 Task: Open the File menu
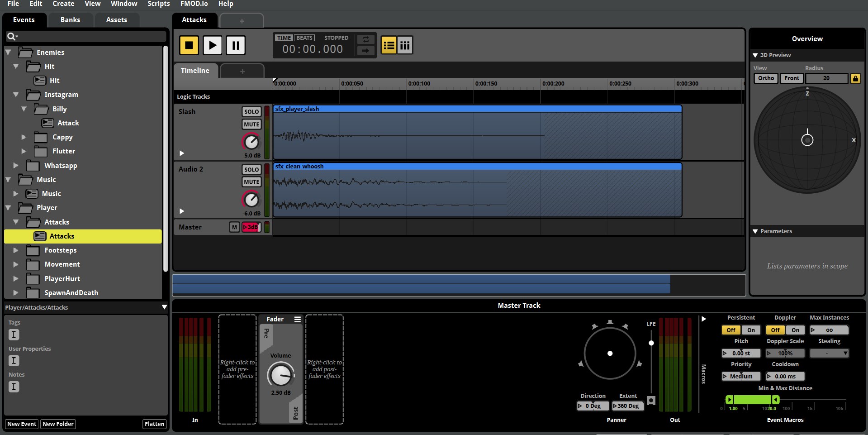click(x=13, y=4)
